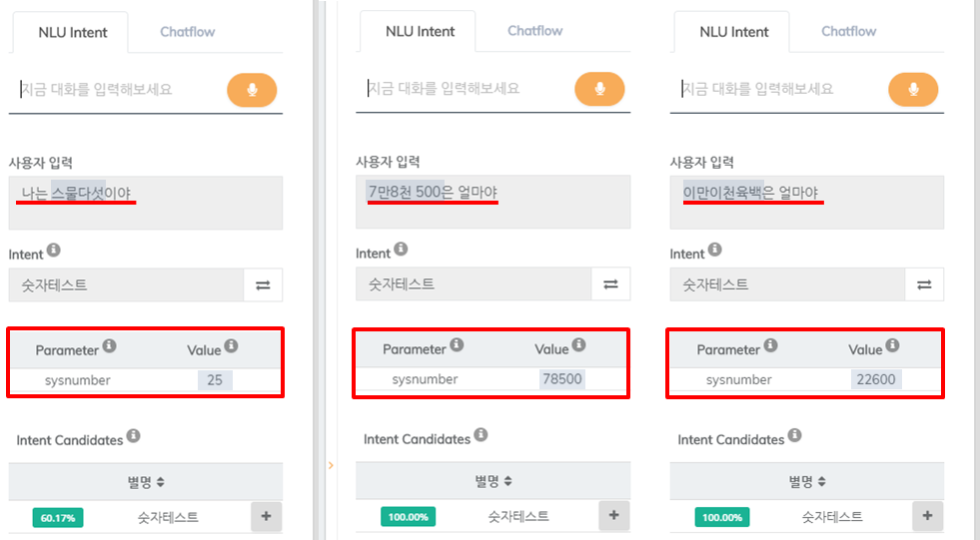Sort by 별명 column in middle panel
Image resolution: width=980 pixels, height=540 pixels.
pos(493,481)
